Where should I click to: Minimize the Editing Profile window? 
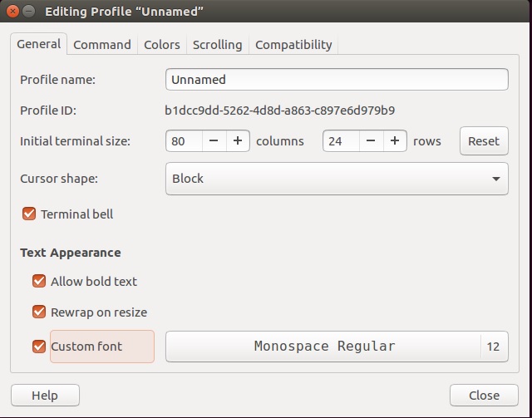pos(29,11)
